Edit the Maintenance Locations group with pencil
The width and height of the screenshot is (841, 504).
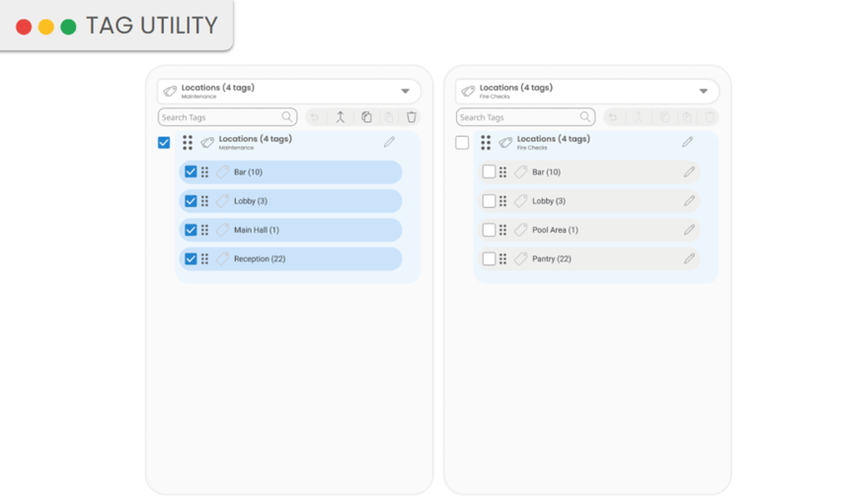coord(389,143)
